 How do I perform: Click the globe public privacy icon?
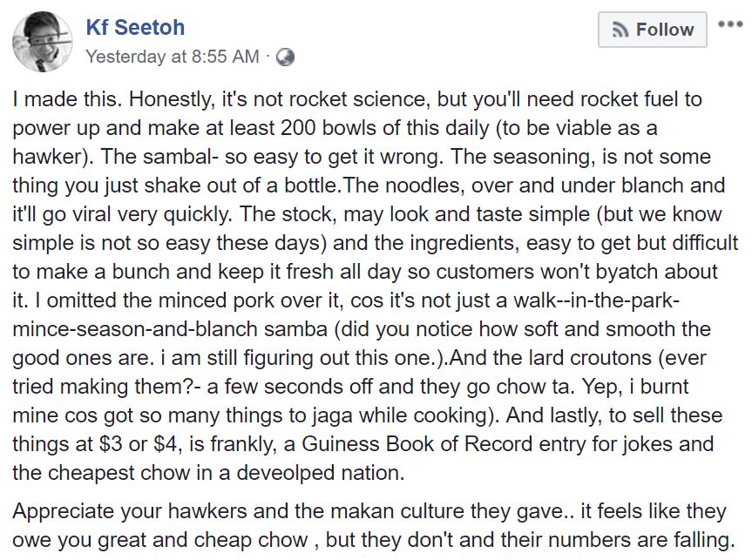point(284,57)
